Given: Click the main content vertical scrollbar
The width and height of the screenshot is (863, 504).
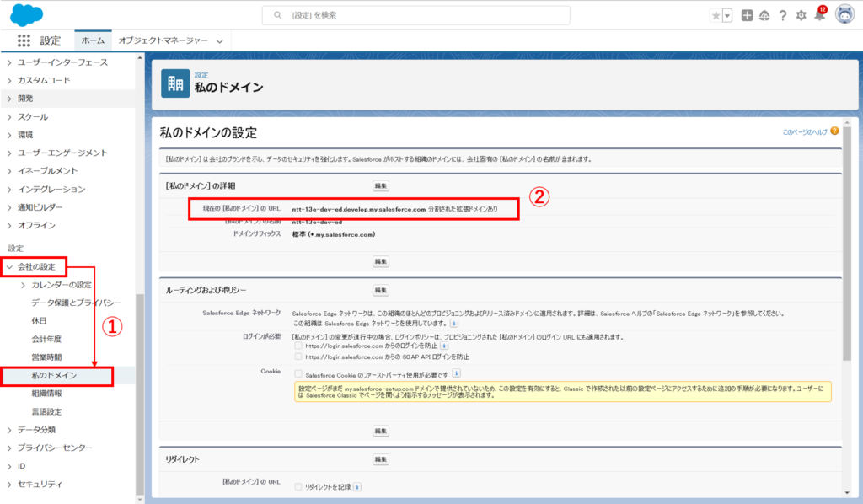Looking at the screenshot, I should click(847, 244).
